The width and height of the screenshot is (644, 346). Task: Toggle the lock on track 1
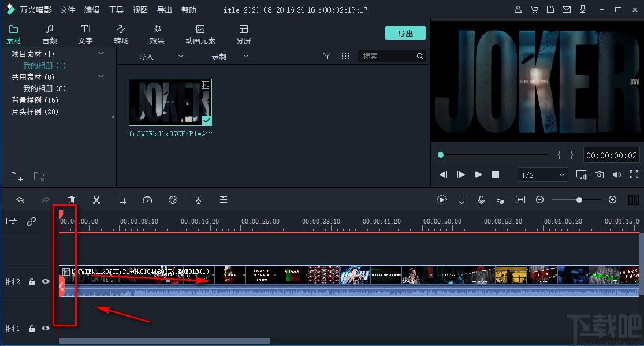tap(32, 329)
